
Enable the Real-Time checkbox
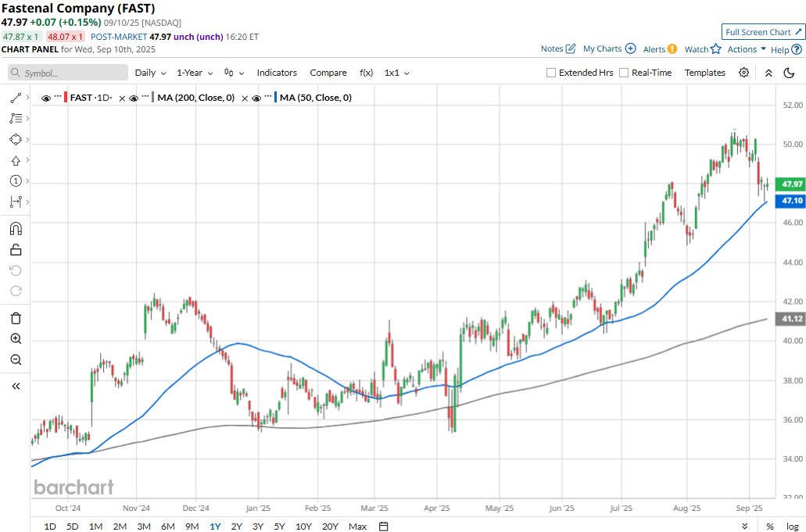[x=624, y=73]
